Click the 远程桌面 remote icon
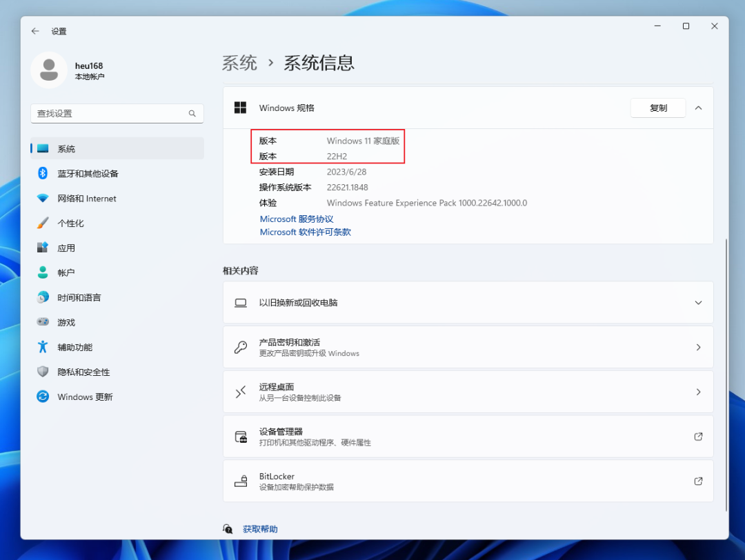Screen dimensions: 745x560 [241, 392]
